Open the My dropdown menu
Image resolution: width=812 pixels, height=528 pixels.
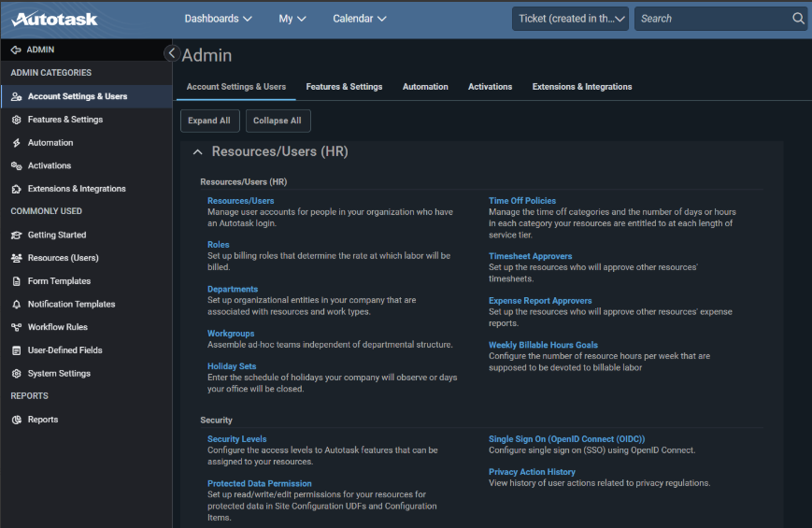(292, 19)
